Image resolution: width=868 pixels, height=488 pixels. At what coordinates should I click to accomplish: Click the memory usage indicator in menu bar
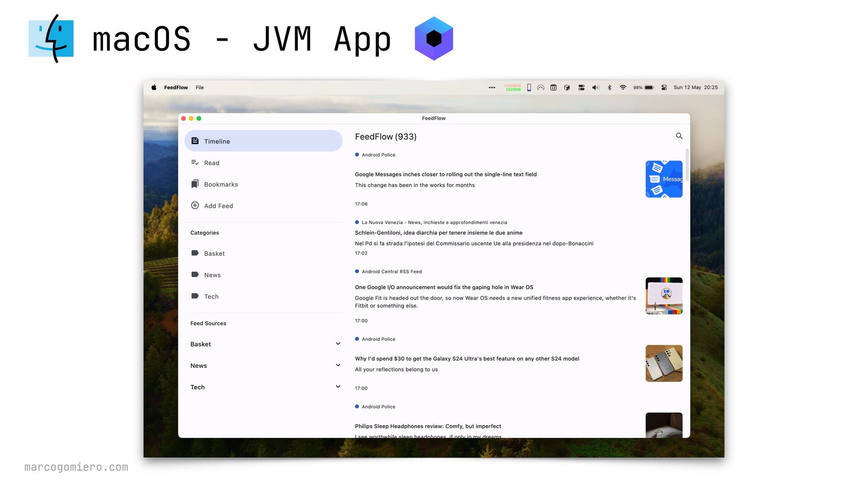point(512,88)
